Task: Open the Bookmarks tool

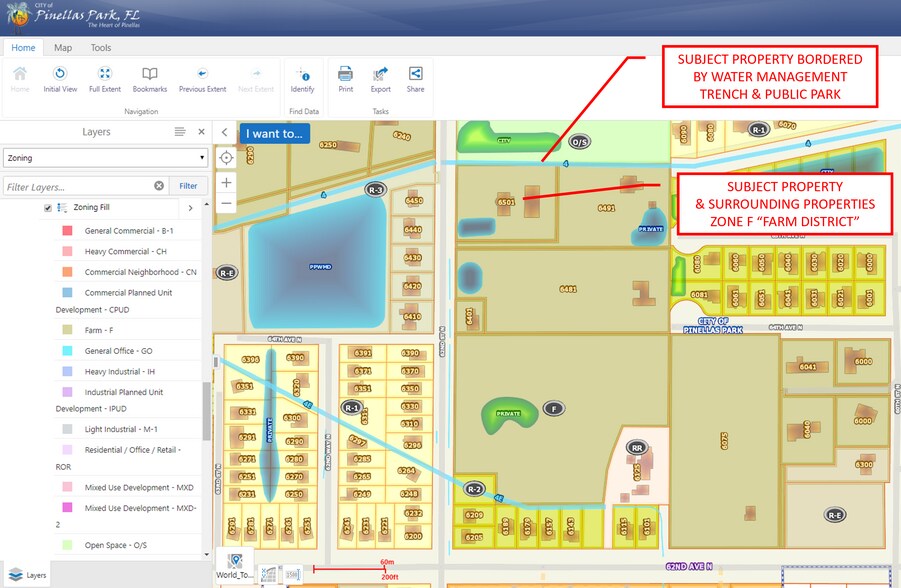Action: (149, 79)
